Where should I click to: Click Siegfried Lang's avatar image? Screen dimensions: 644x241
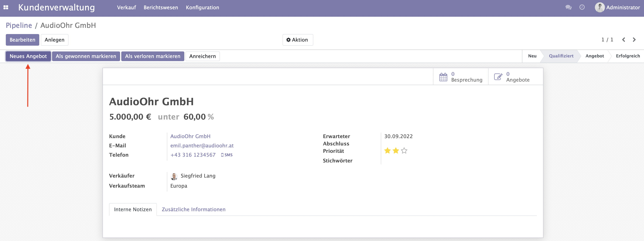[x=174, y=176]
